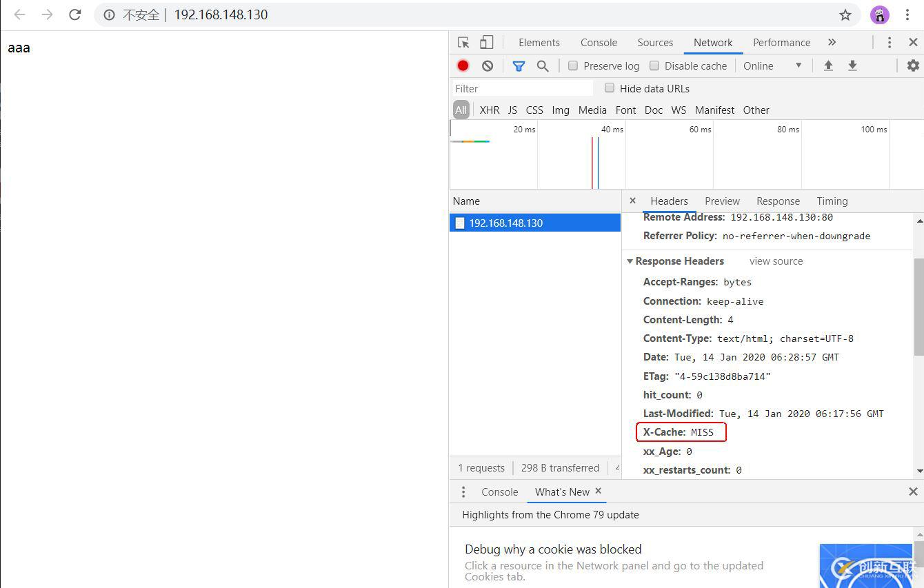The image size is (924, 588).
Task: Select the Network tab
Action: (713, 42)
